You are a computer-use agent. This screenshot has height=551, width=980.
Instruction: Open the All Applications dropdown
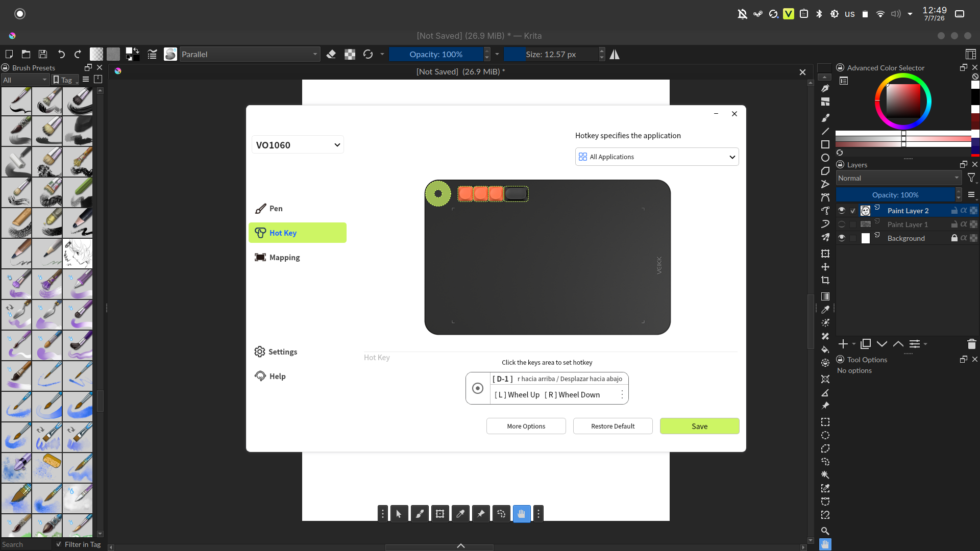point(657,157)
